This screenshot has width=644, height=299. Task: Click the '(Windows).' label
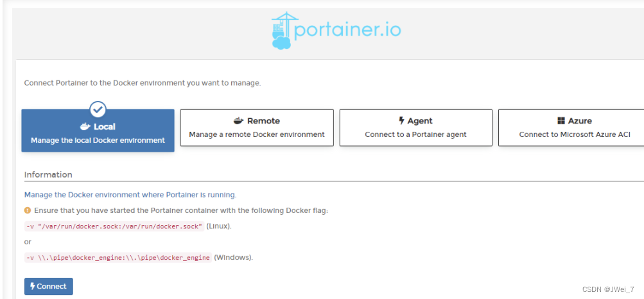point(234,257)
